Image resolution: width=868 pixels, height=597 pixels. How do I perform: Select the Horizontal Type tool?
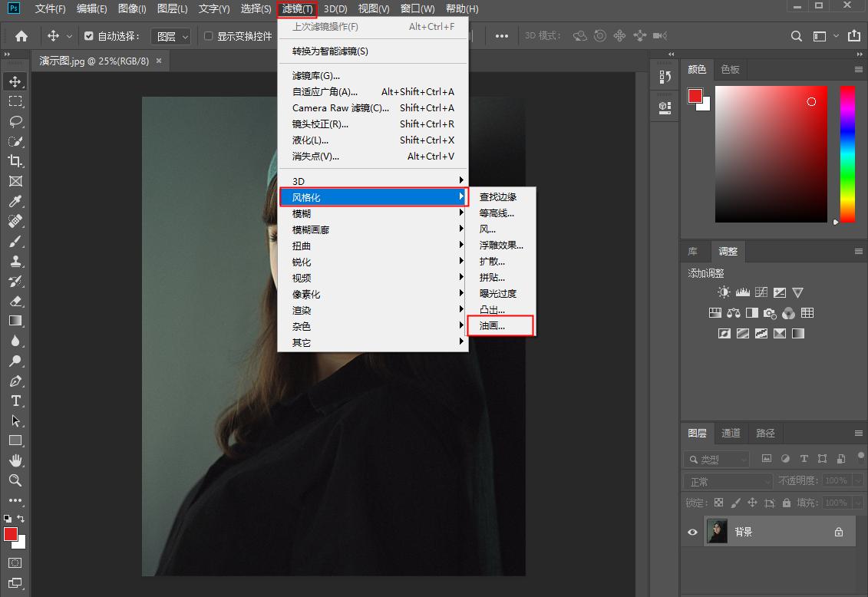[15, 401]
